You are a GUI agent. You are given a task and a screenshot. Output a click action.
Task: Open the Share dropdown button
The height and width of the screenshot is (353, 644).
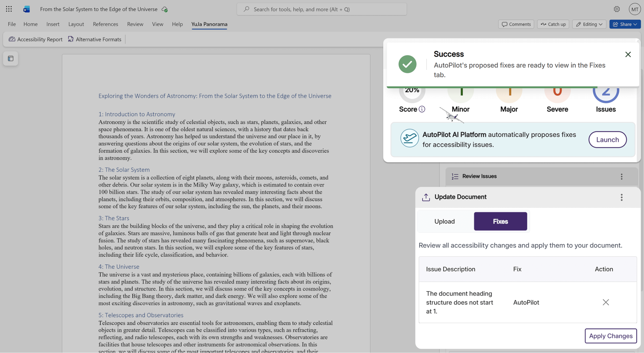tap(625, 24)
